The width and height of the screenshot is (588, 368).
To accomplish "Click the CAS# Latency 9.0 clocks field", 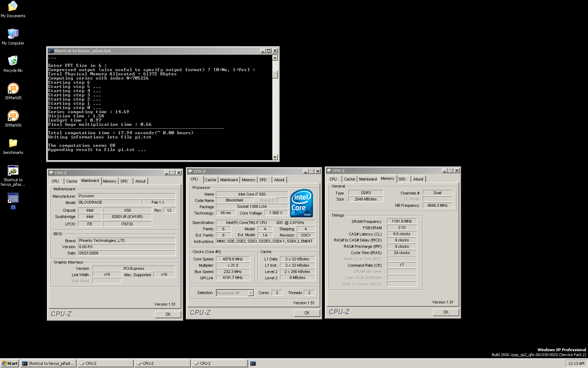I will tap(402, 234).
